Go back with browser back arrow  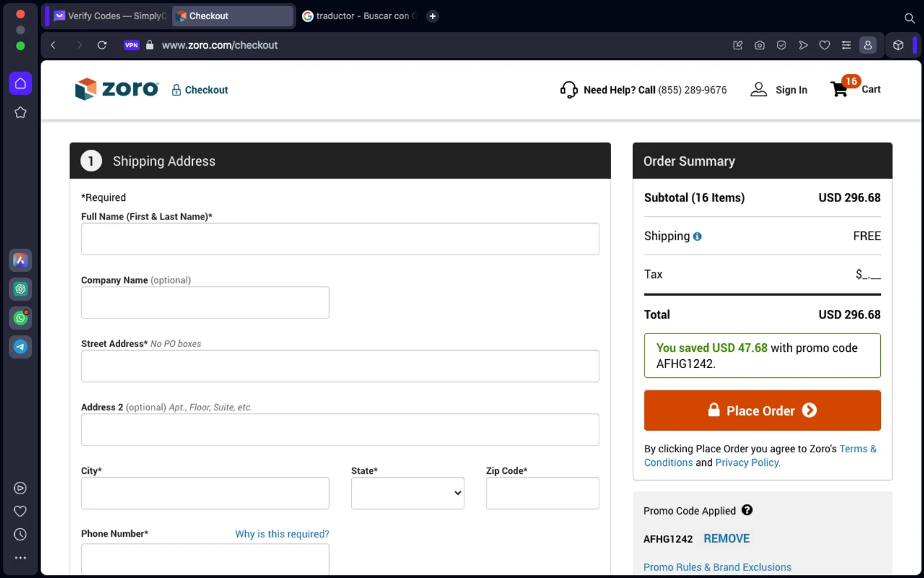tap(54, 45)
